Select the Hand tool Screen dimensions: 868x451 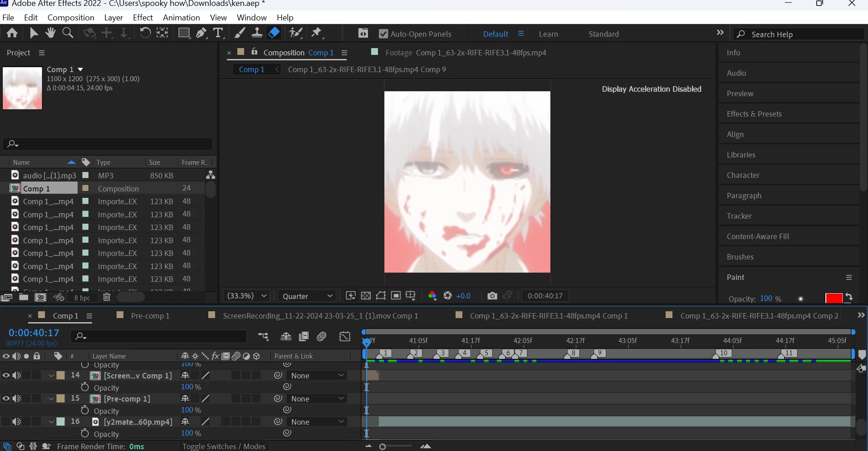click(x=50, y=33)
